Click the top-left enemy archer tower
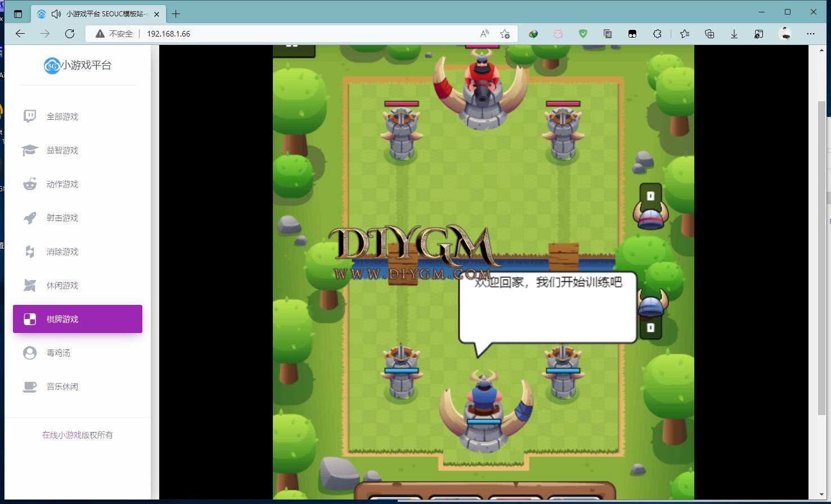Image resolution: width=831 pixels, height=504 pixels. pos(401,132)
